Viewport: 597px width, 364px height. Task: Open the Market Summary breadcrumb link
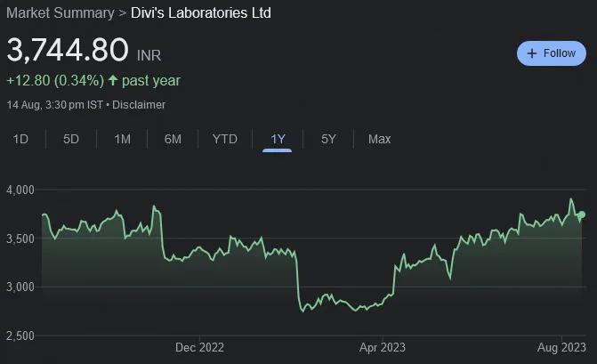coord(61,13)
